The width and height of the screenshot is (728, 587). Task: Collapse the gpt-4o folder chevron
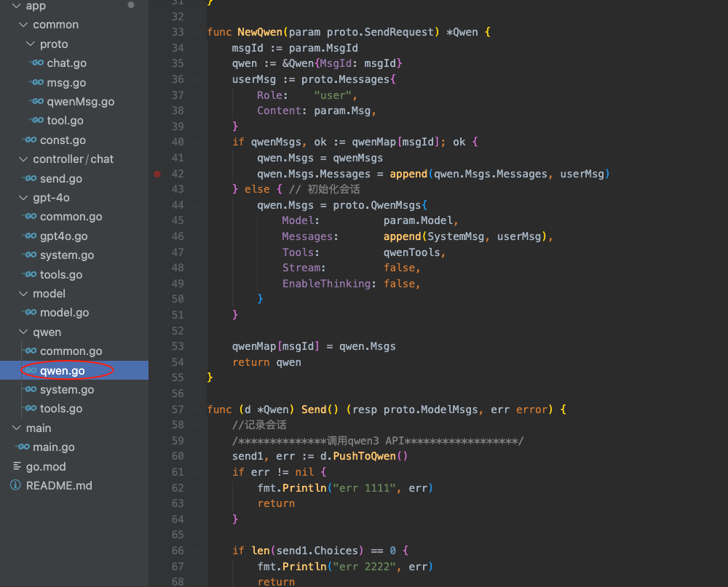23,198
